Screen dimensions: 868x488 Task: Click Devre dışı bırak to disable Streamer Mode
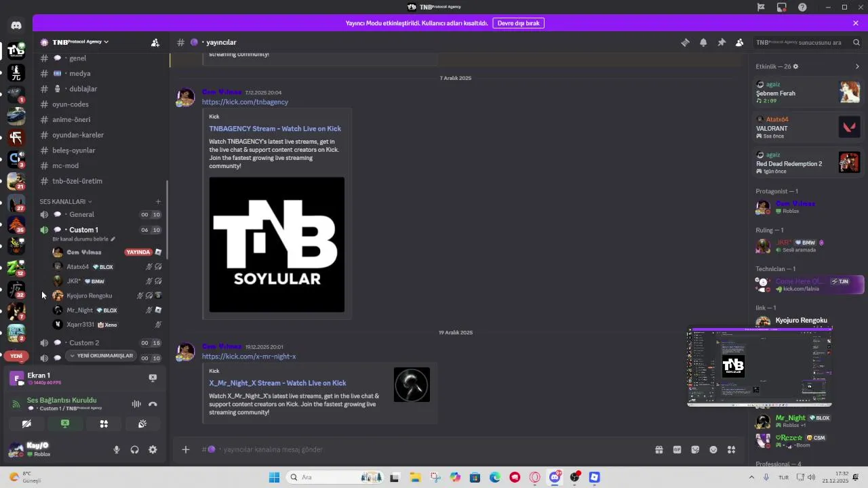point(518,23)
